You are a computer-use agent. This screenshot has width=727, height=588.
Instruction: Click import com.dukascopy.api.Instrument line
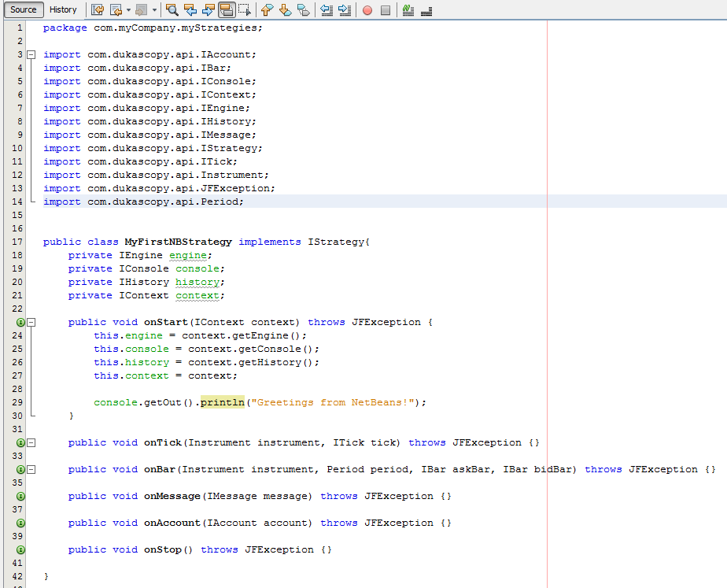click(156, 175)
